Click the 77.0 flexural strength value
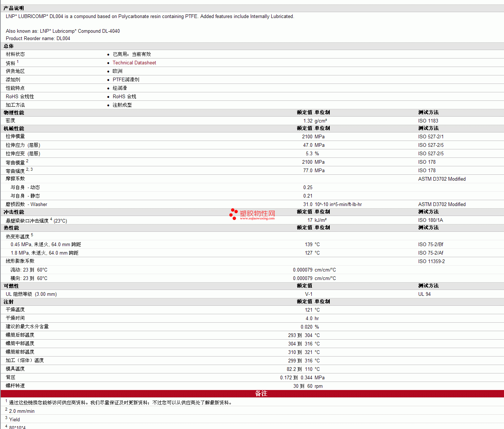 pos(308,171)
